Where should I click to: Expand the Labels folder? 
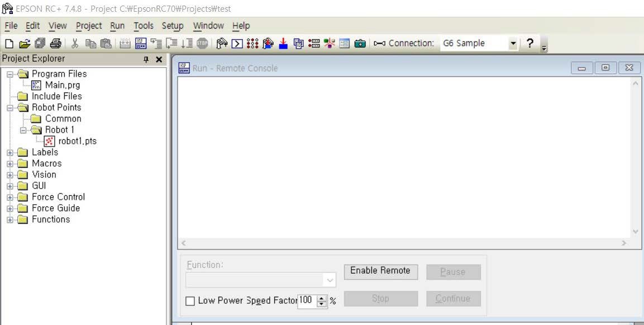(x=10, y=153)
